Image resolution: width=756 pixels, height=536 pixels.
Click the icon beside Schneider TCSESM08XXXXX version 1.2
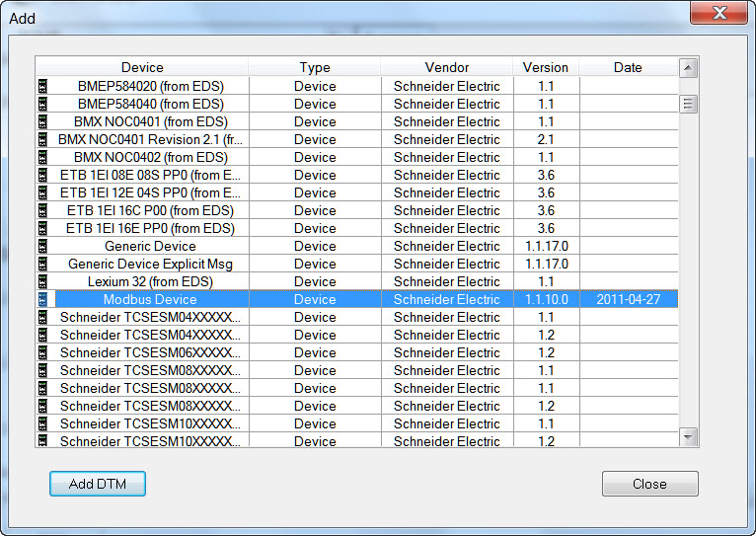[42, 407]
